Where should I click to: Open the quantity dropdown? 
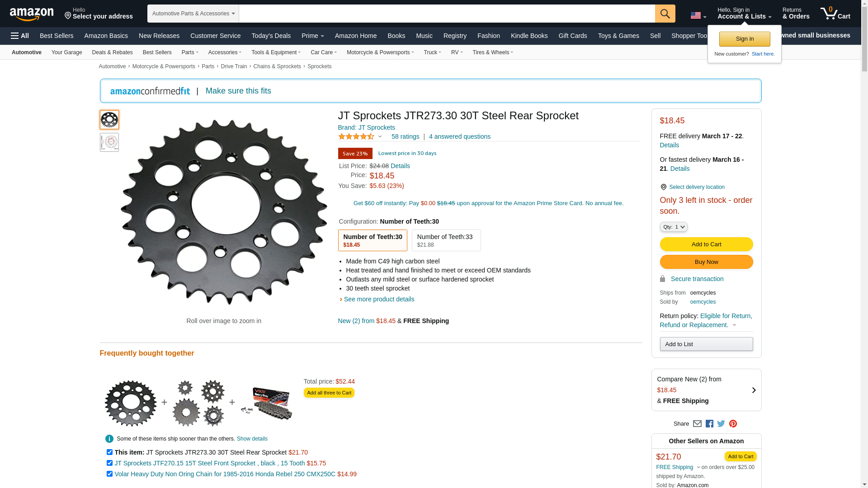[673, 227]
